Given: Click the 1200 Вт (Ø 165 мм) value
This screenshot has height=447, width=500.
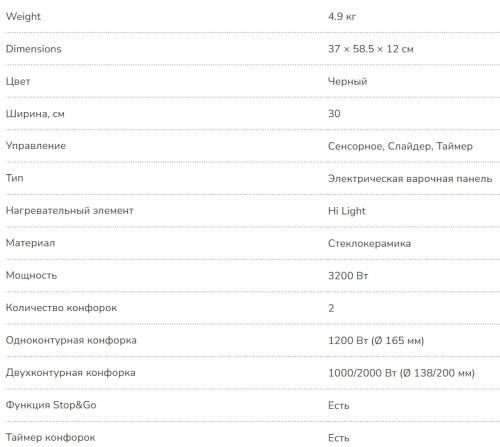Looking at the screenshot, I should point(376,340).
